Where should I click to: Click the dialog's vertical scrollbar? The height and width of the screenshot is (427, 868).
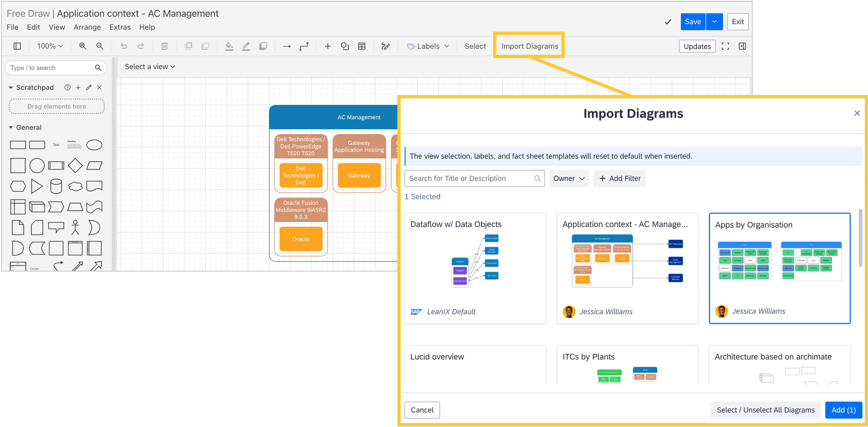(x=860, y=238)
